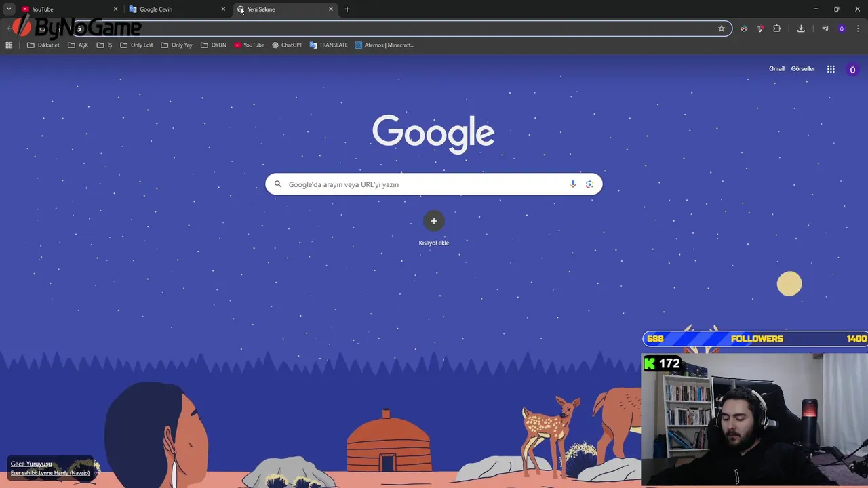The width and height of the screenshot is (868, 488).
Task: Focus the Google search box
Action: [434, 184]
